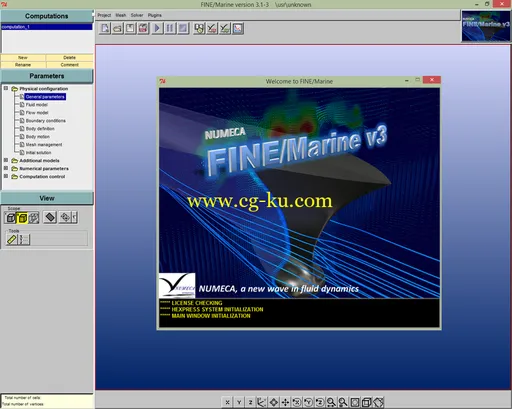Click the Comment button
This screenshot has height=409, width=512.
69,65
